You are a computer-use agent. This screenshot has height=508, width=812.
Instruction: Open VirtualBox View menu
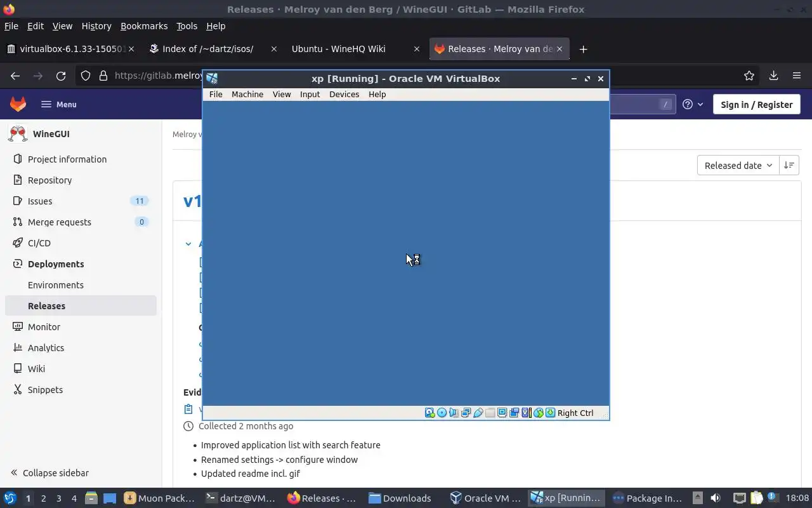(x=282, y=94)
